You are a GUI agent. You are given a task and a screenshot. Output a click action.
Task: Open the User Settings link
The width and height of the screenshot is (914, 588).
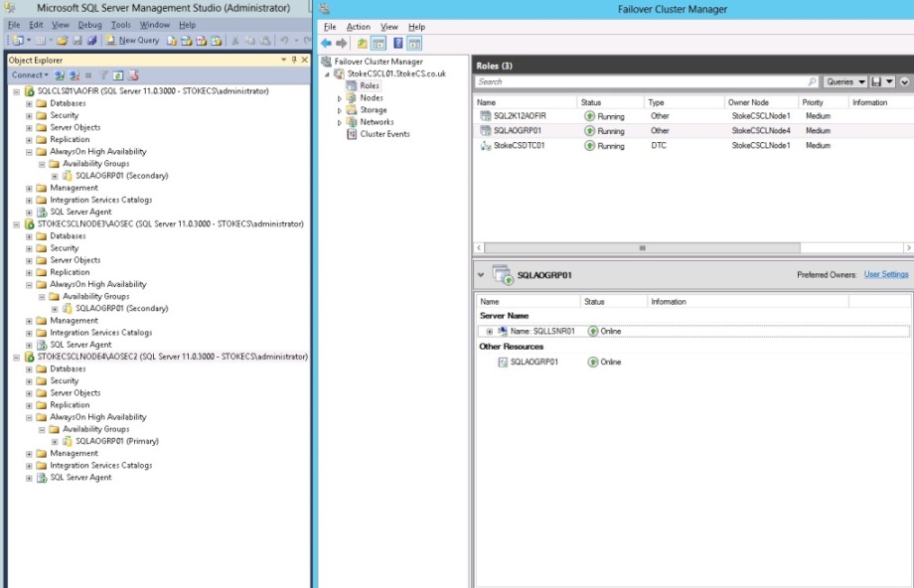coord(886,274)
